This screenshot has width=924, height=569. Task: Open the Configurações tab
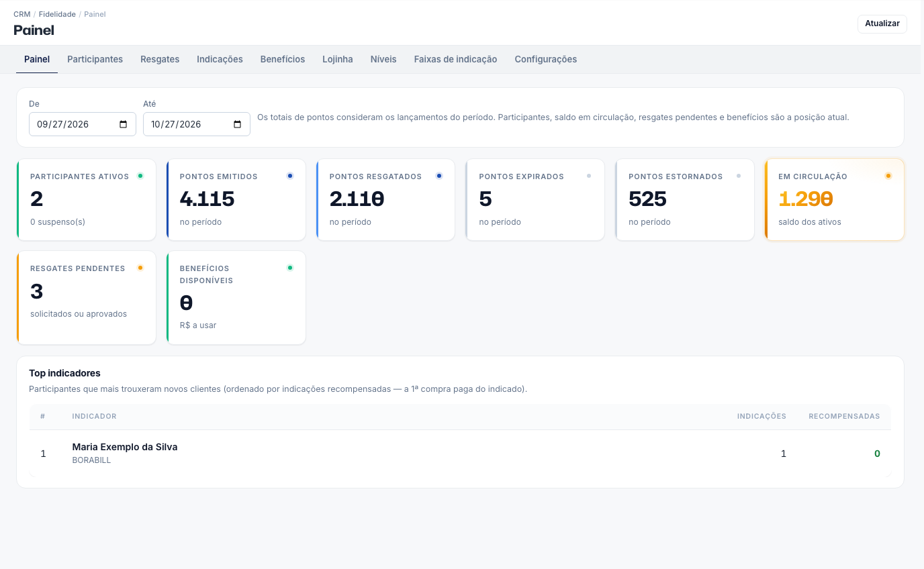click(546, 59)
